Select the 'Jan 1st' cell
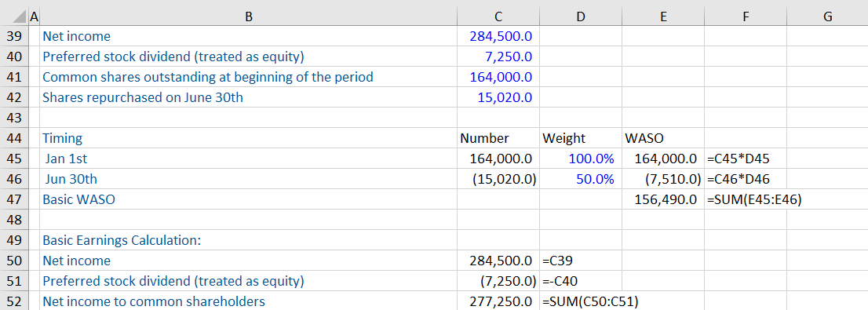The width and height of the screenshot is (868, 310). click(249, 159)
